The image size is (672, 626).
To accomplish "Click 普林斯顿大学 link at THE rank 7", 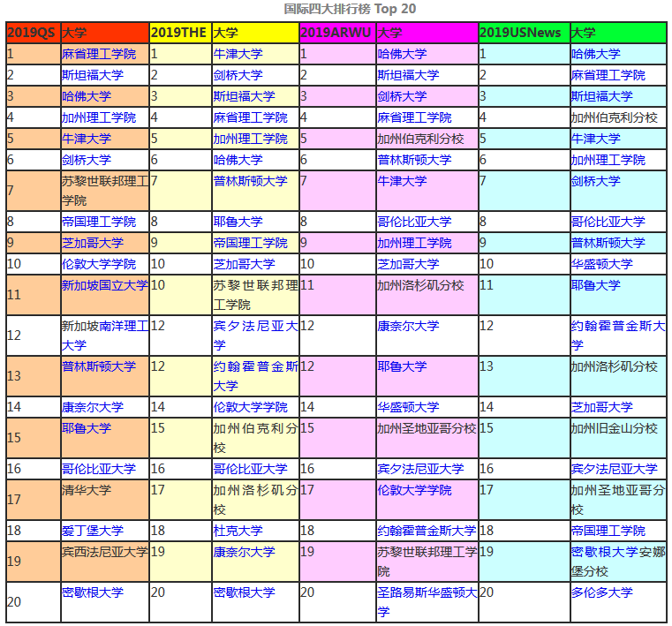I will pyautogui.click(x=250, y=181).
